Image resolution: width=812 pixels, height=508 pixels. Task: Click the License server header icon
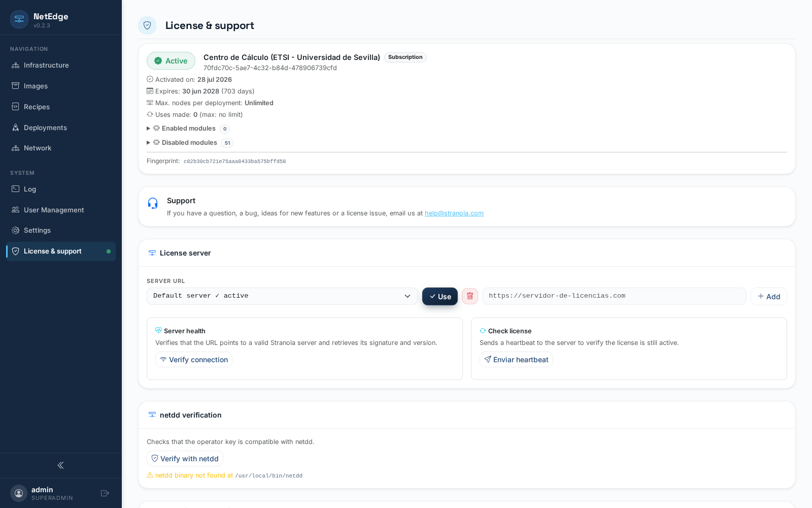[x=152, y=253]
